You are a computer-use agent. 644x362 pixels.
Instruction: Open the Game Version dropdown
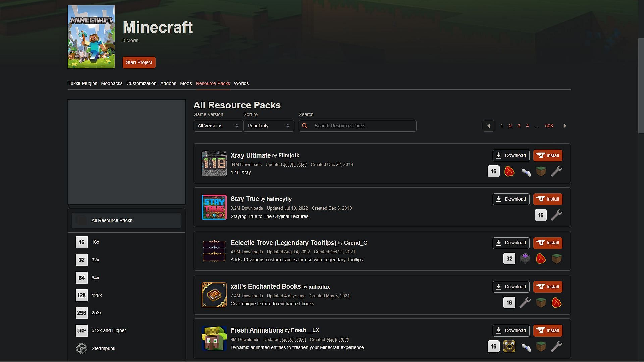[x=217, y=126]
